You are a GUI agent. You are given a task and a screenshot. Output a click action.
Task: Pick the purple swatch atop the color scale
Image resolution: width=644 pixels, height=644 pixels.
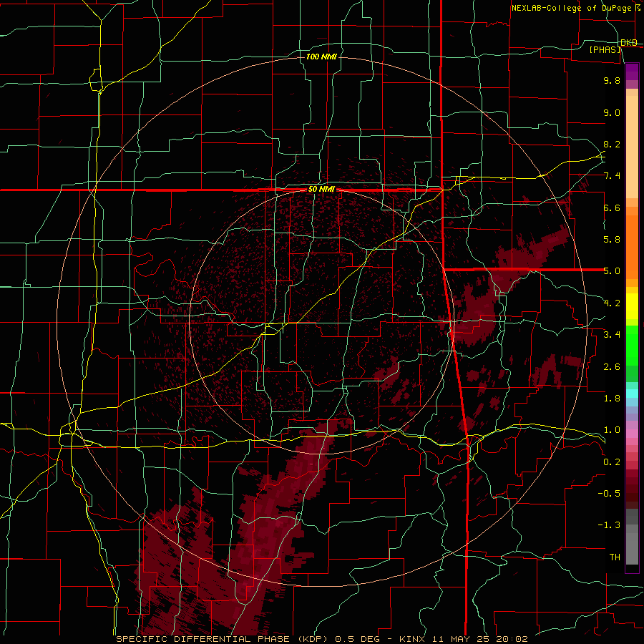(632, 72)
